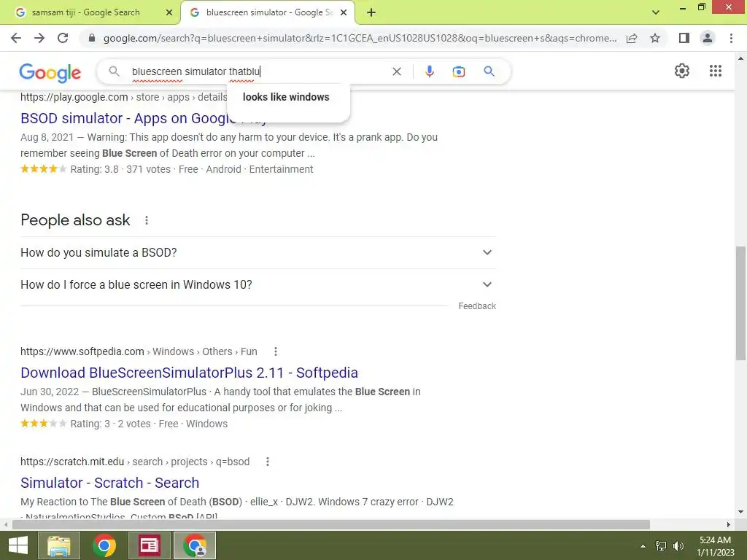The height and width of the screenshot is (560, 747).
Task: Click the horizontal scrollbar thumb
Action: click(x=331, y=525)
